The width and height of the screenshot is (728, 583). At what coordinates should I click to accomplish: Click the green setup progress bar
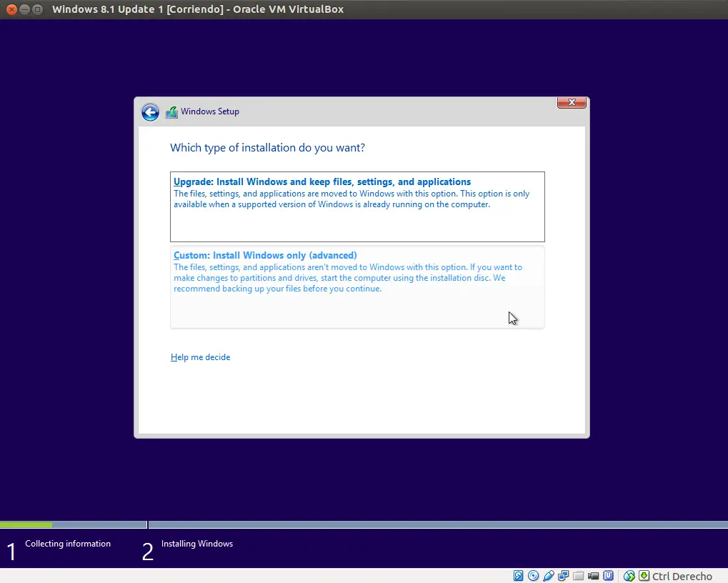26,524
